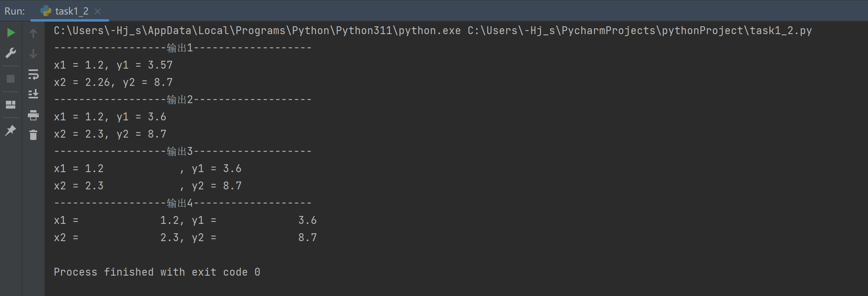Select the task1_2 run tab
The width and height of the screenshot is (868, 296).
pos(72,11)
